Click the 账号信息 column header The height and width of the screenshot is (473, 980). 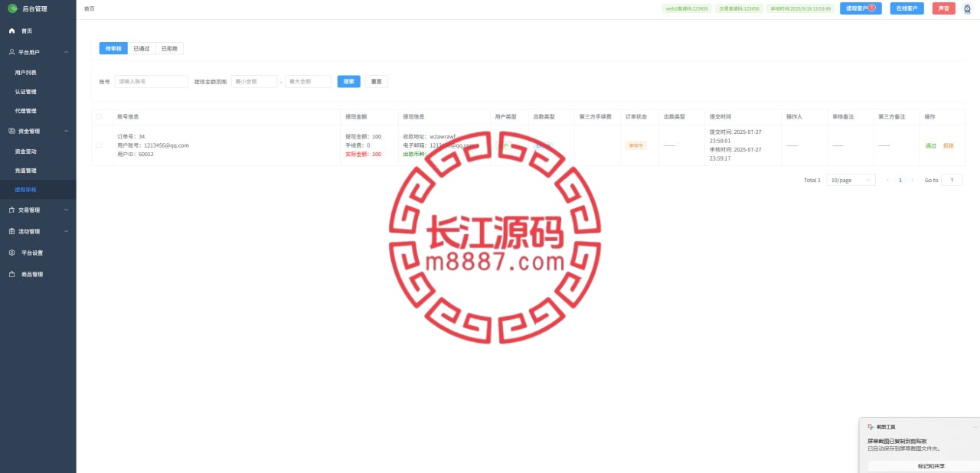[x=128, y=116]
